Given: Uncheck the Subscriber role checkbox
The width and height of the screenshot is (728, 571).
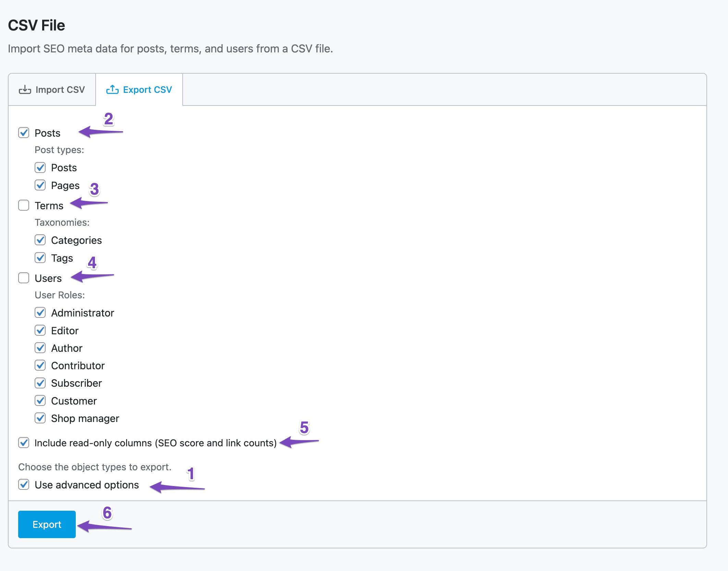Looking at the screenshot, I should click(x=40, y=383).
